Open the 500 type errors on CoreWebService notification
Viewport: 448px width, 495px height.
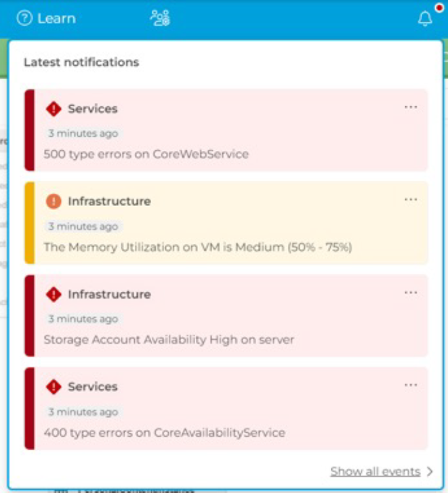click(x=146, y=154)
